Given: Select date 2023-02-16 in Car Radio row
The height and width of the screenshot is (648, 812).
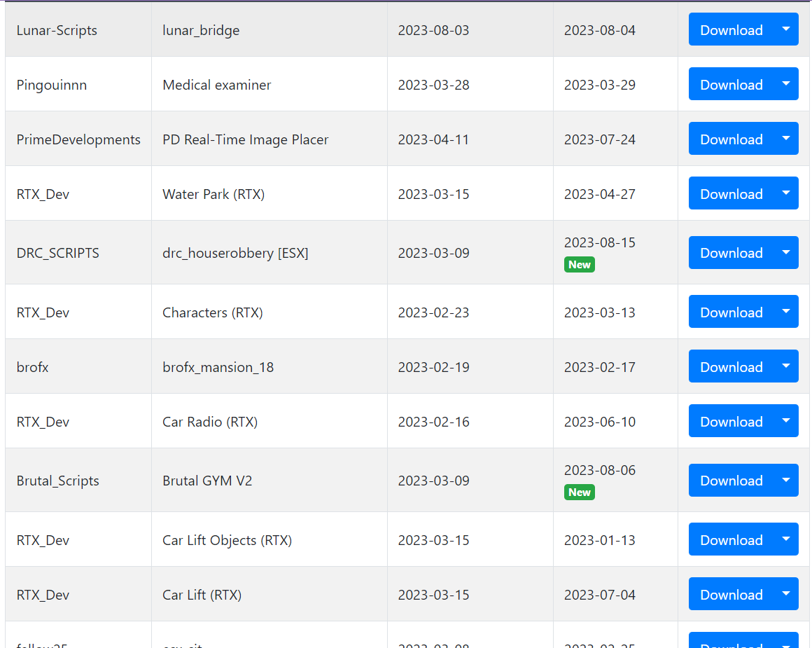Looking at the screenshot, I should pos(433,422).
